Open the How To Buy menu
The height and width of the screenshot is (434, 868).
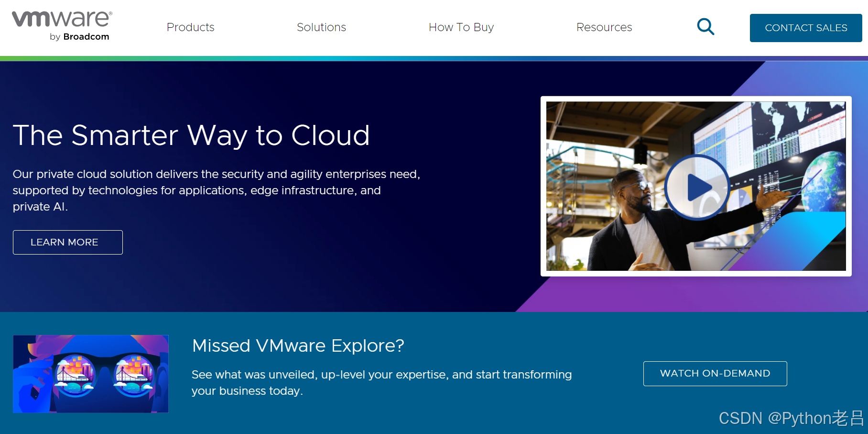click(461, 27)
